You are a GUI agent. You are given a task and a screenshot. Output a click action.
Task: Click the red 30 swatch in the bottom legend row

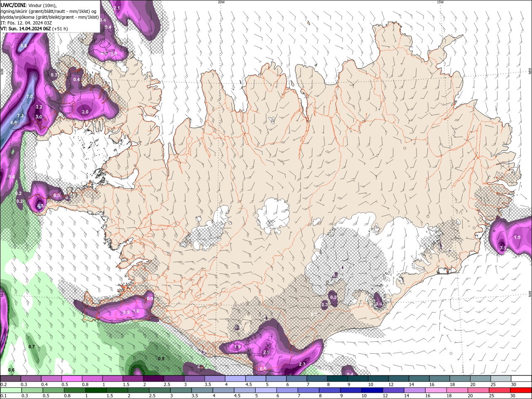(x=521, y=390)
